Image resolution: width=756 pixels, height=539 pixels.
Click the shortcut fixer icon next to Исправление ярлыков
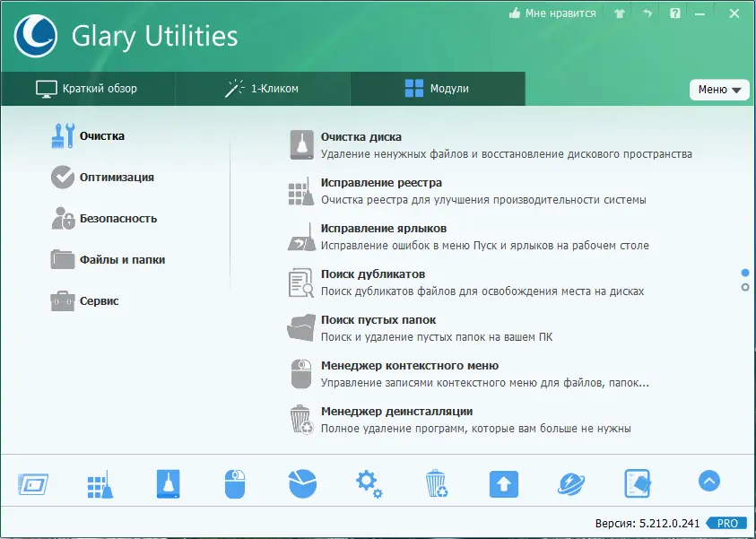tap(302, 237)
